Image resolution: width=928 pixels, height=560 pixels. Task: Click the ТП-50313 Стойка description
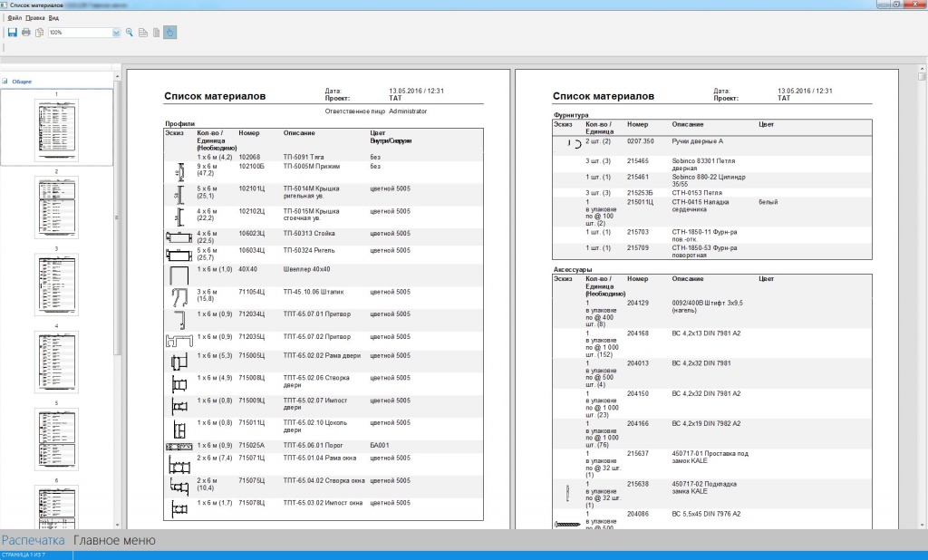[x=309, y=233]
